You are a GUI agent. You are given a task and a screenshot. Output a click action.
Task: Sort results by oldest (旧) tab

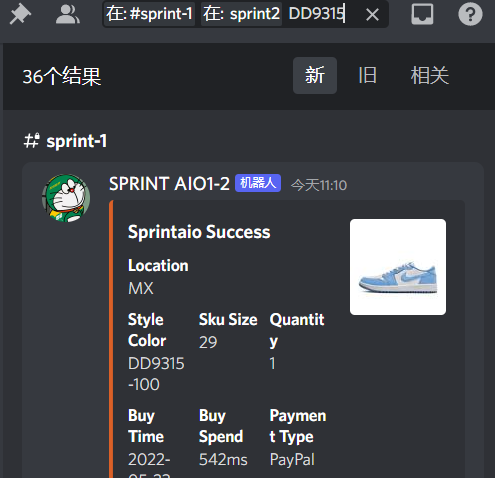coord(367,75)
